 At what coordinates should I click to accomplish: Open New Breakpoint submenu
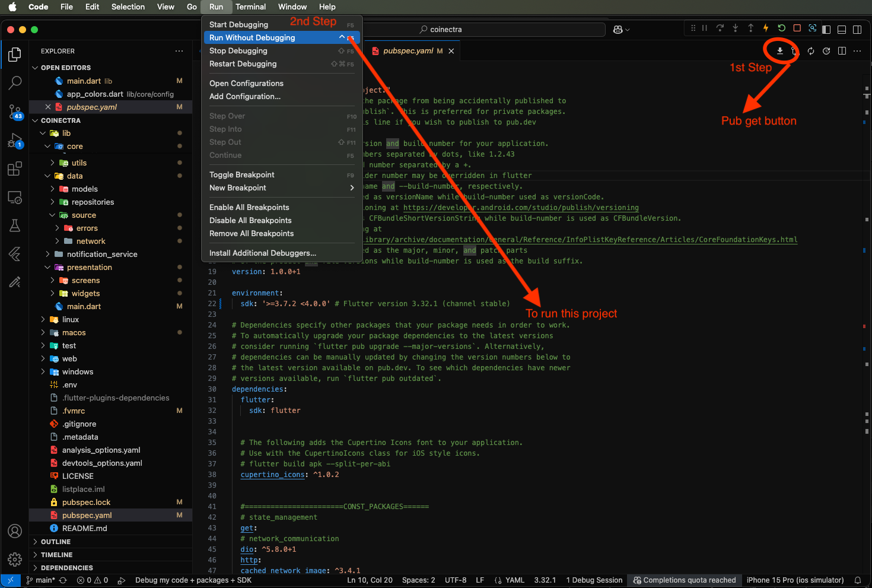pos(282,187)
